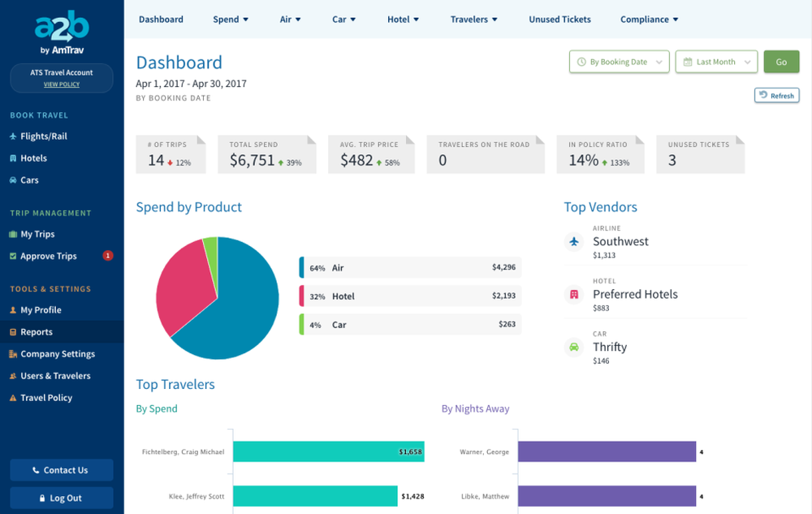Viewport: 812px width, 514px height.
Task: Click the My Trips suitcase icon
Action: 13,234
